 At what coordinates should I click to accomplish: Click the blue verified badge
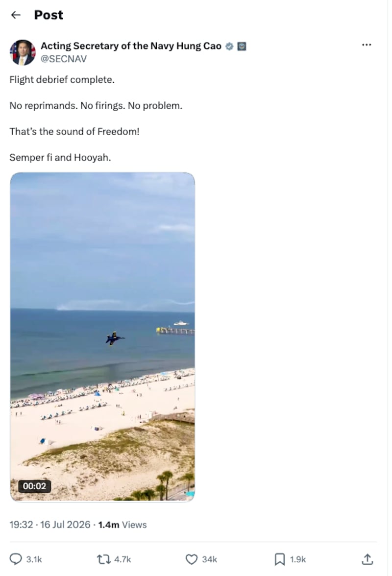click(229, 46)
